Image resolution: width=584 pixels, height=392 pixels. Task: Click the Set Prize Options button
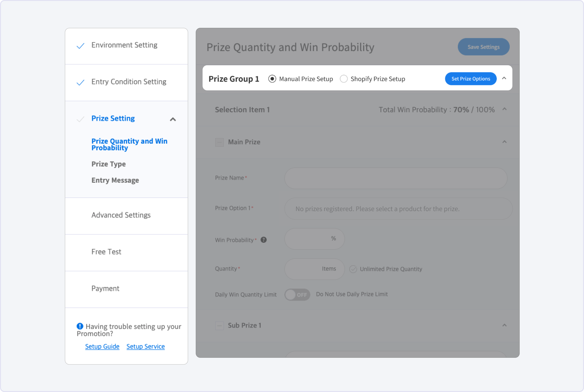(471, 79)
